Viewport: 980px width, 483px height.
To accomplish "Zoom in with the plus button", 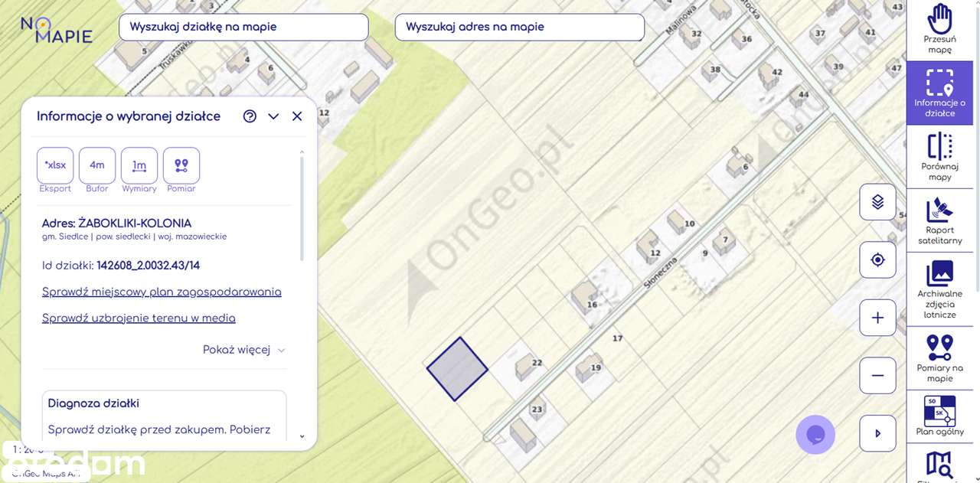I will tap(877, 318).
